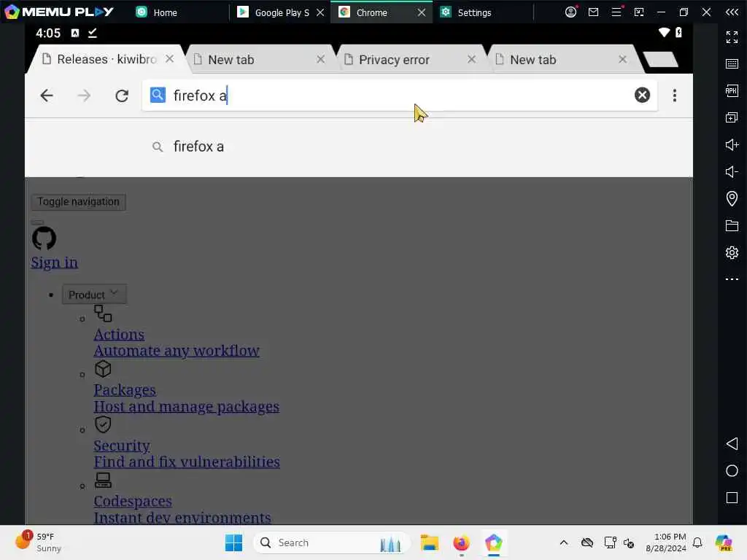Image resolution: width=747 pixels, height=560 pixels.
Task: Open the Packages link
Action: pyautogui.click(x=125, y=390)
